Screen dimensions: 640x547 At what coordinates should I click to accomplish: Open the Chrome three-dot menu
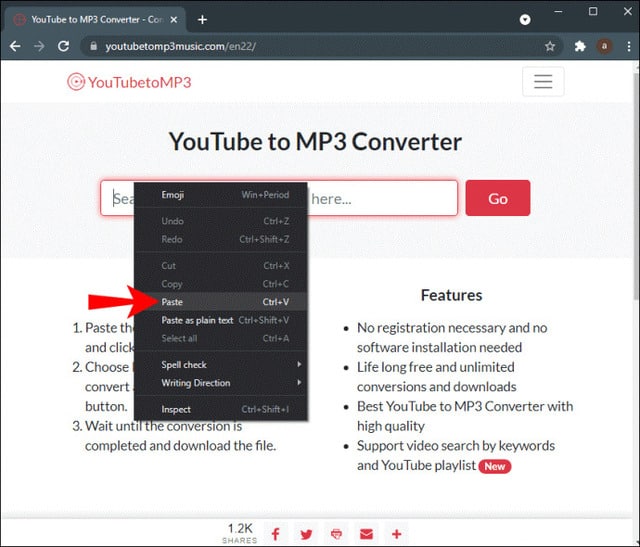pyautogui.click(x=629, y=47)
